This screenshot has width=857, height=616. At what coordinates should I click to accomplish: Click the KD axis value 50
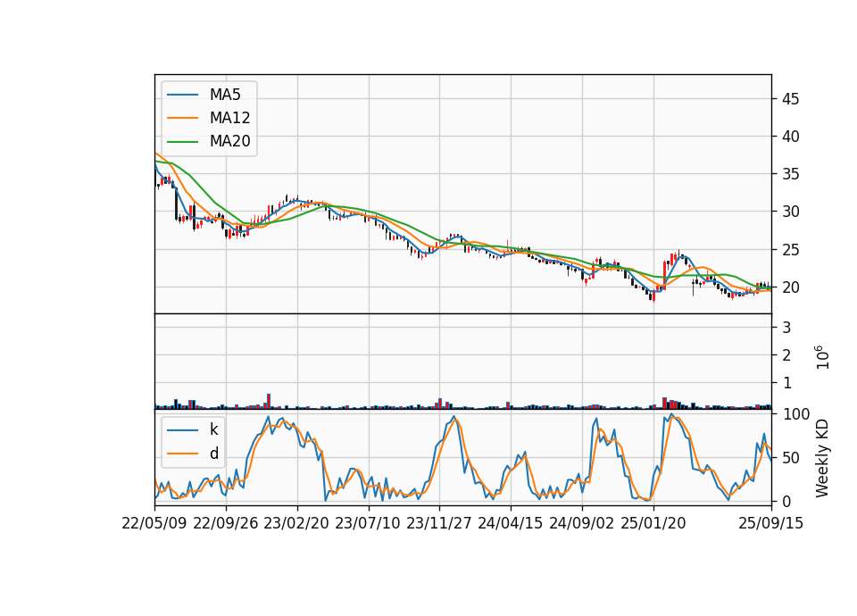(x=792, y=458)
